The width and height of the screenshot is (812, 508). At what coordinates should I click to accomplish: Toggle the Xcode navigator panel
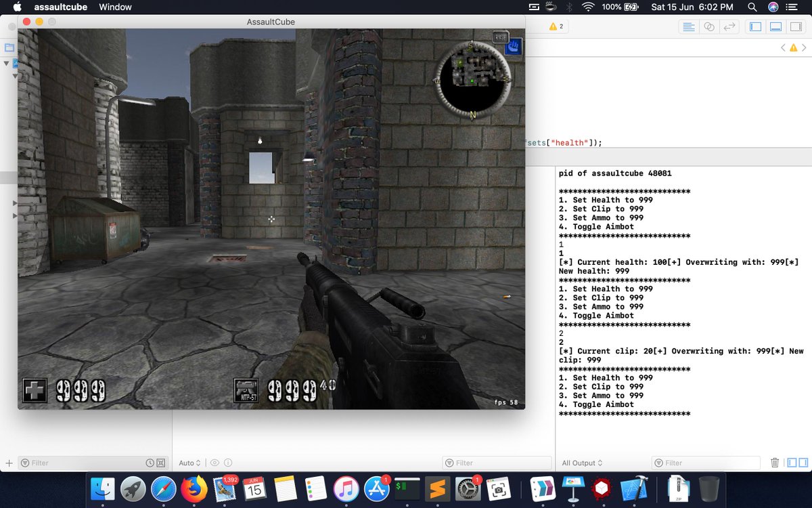756,26
